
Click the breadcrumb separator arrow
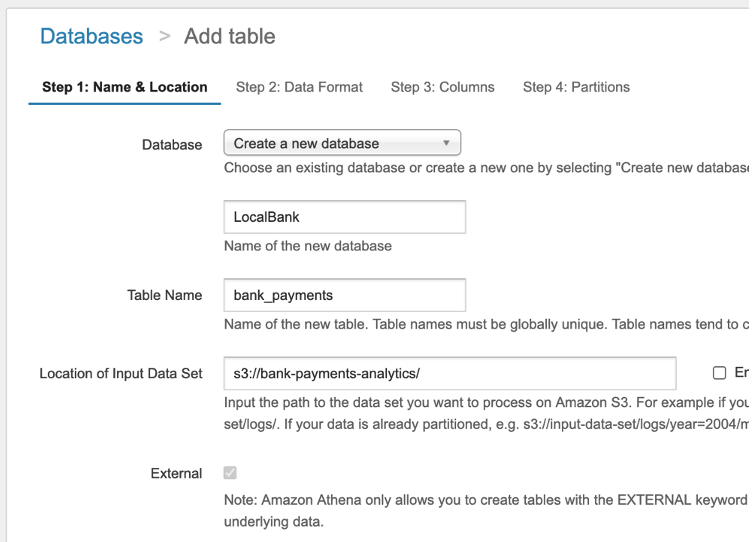coord(164,37)
